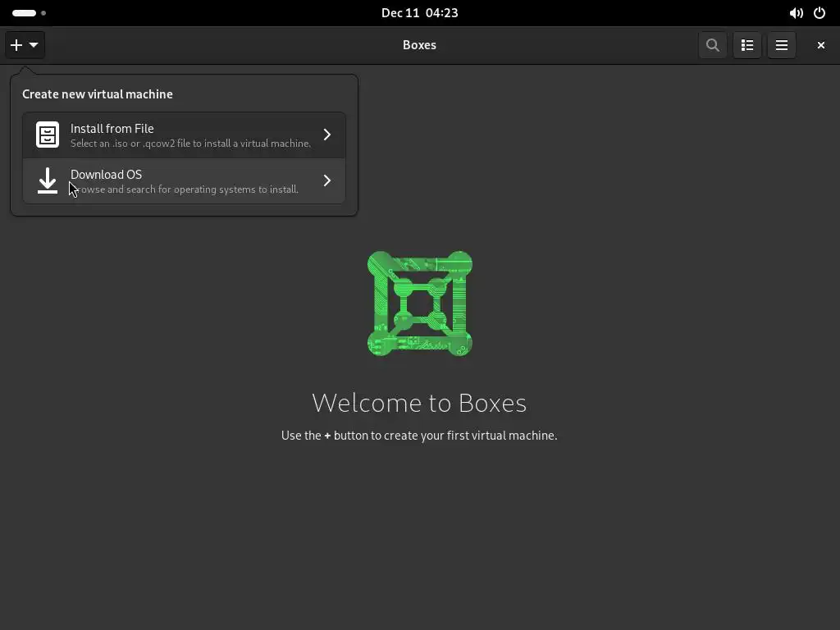Click the 'Boxes' window title
840x630 pixels.
[x=419, y=45]
